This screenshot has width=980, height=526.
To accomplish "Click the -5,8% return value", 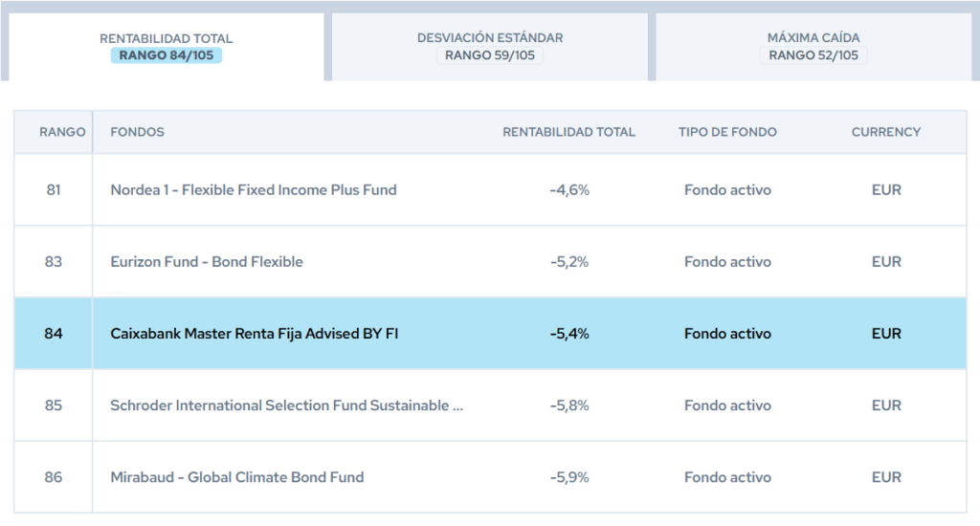I will (569, 405).
